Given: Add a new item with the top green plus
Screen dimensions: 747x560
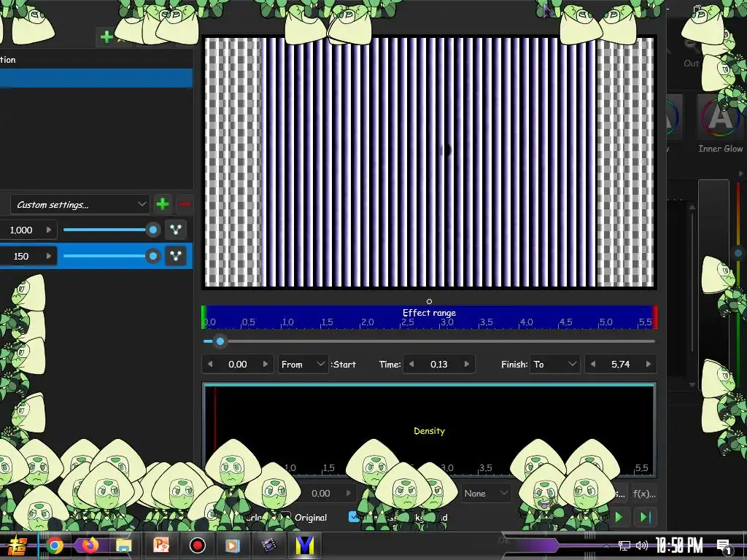Looking at the screenshot, I should (107, 36).
